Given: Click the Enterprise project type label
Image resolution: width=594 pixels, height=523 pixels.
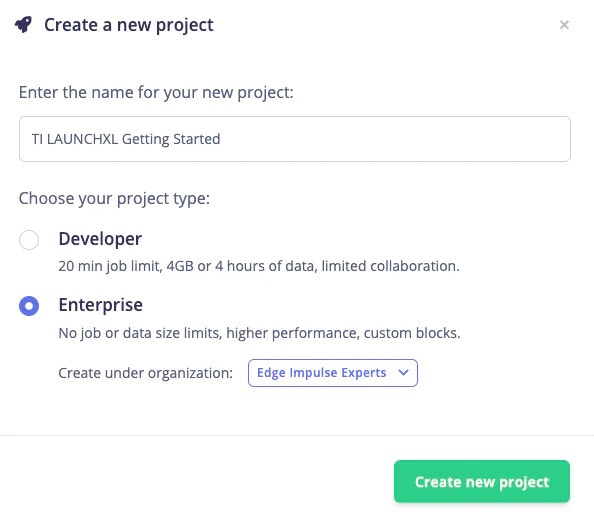Looking at the screenshot, I should point(100,305).
